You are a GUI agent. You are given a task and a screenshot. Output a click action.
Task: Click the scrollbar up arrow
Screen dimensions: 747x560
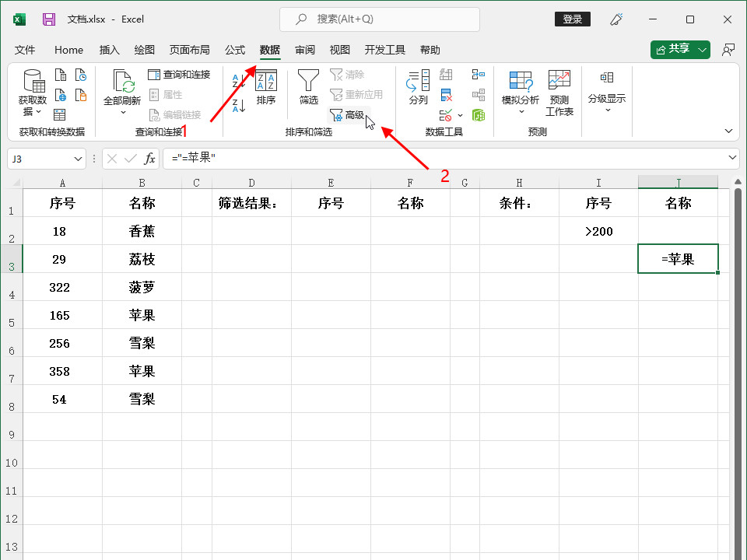[738, 182]
